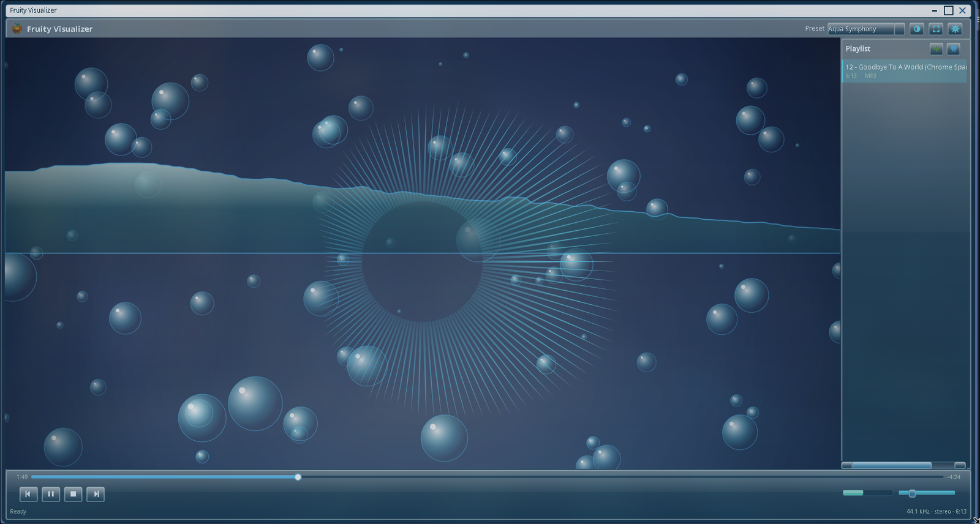Stop playback
Image resolution: width=980 pixels, height=524 pixels.
click(73, 494)
